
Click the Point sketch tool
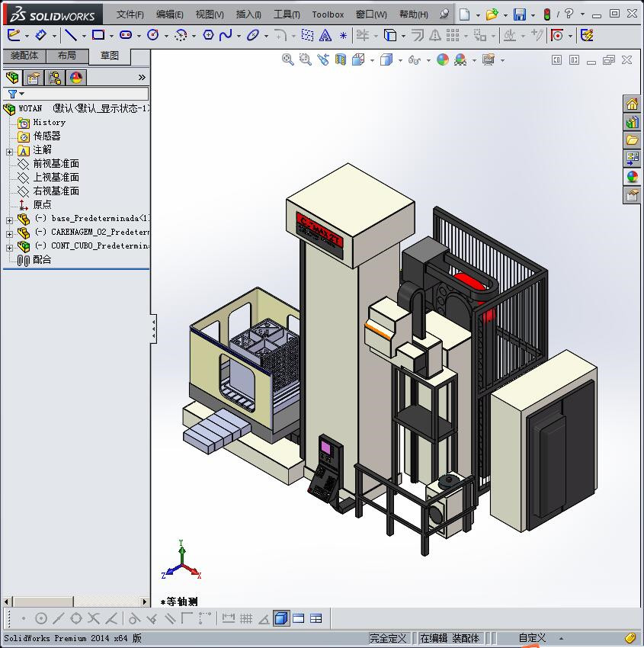[x=343, y=36]
